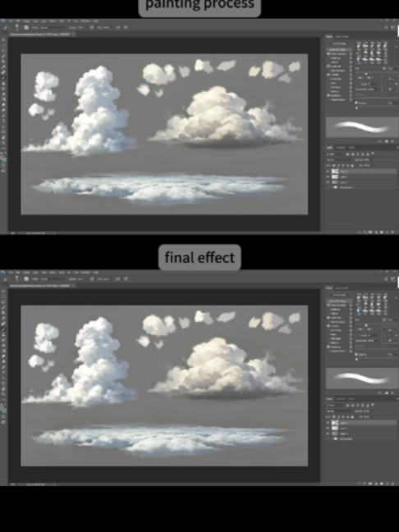The image size is (399, 532).
Task: Toggle the Spacing checkbox in painting process brush panel
Action: point(356,103)
